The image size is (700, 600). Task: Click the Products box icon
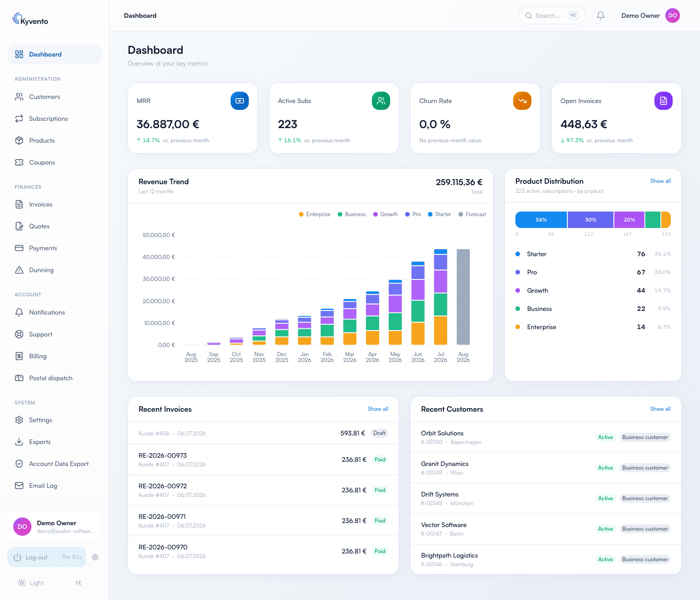19,140
